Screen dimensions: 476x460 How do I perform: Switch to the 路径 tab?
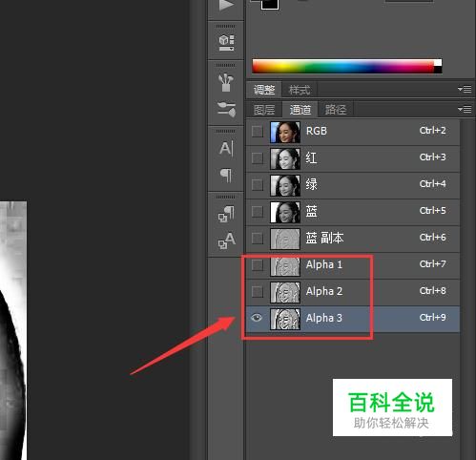tap(335, 110)
